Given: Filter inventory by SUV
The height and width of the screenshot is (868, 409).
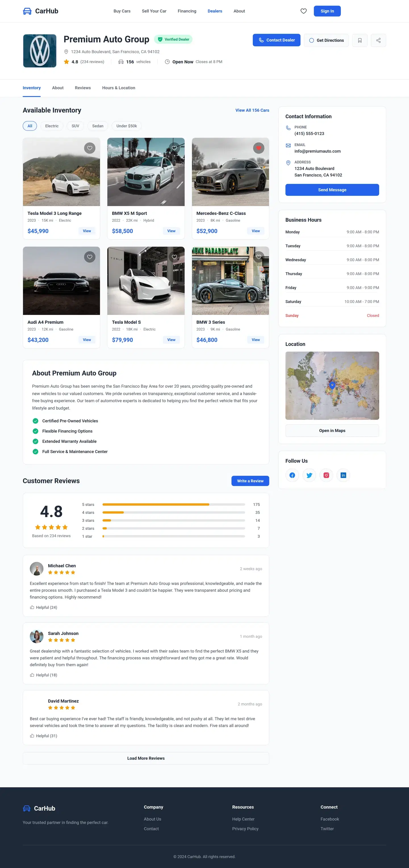Looking at the screenshot, I should [x=75, y=126].
